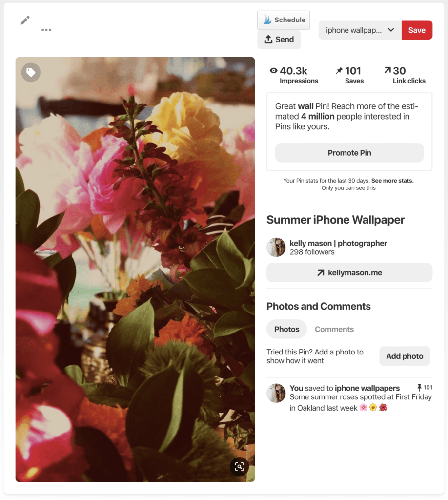Screen dimensions: 448x500
Task: Click the product tag icon on image
Action: 31,72
